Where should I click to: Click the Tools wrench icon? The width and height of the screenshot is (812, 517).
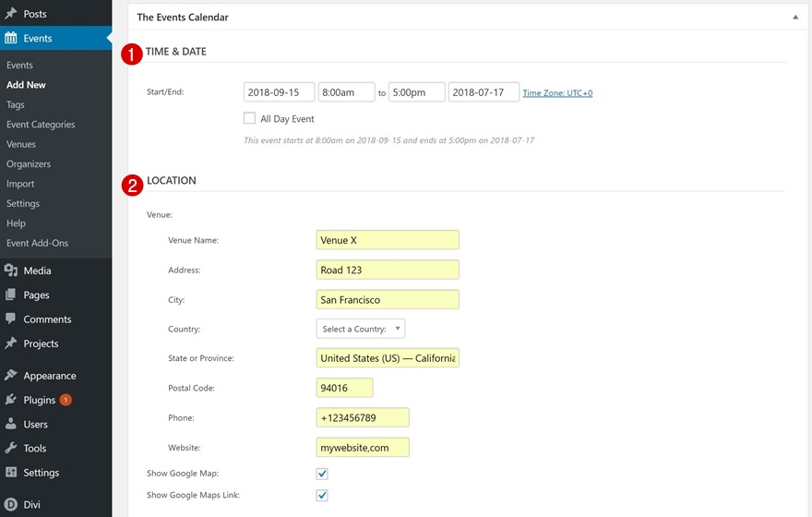click(x=11, y=449)
